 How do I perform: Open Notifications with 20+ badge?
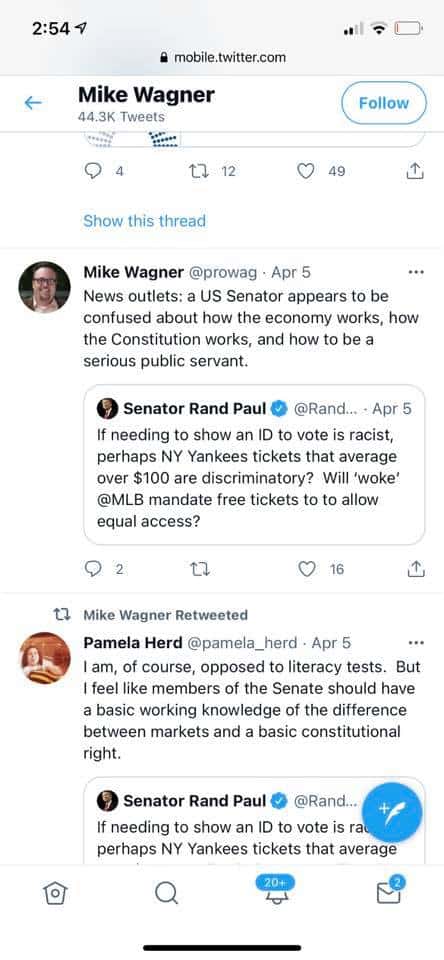pyautogui.click(x=275, y=890)
